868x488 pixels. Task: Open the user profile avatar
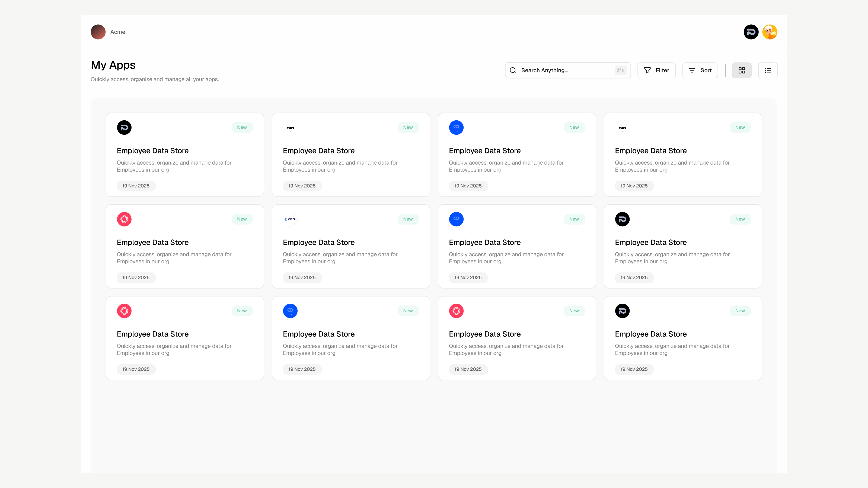770,32
